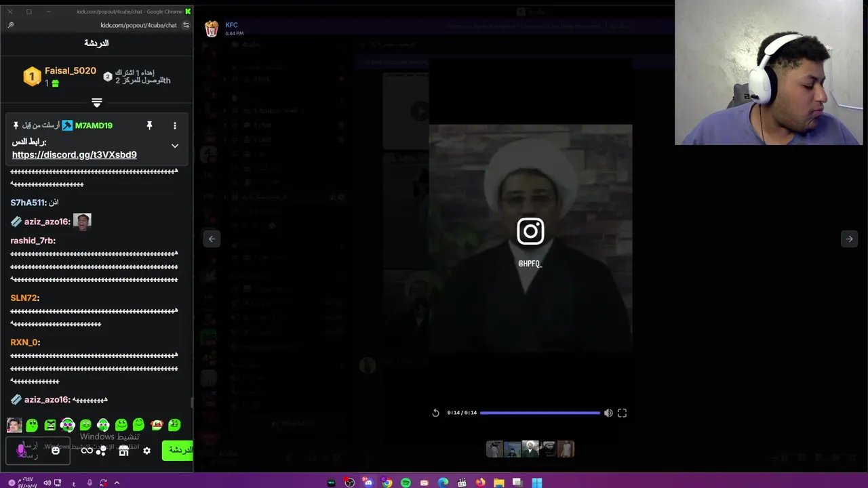
Task: Click system tray volume icon
Action: [47, 483]
